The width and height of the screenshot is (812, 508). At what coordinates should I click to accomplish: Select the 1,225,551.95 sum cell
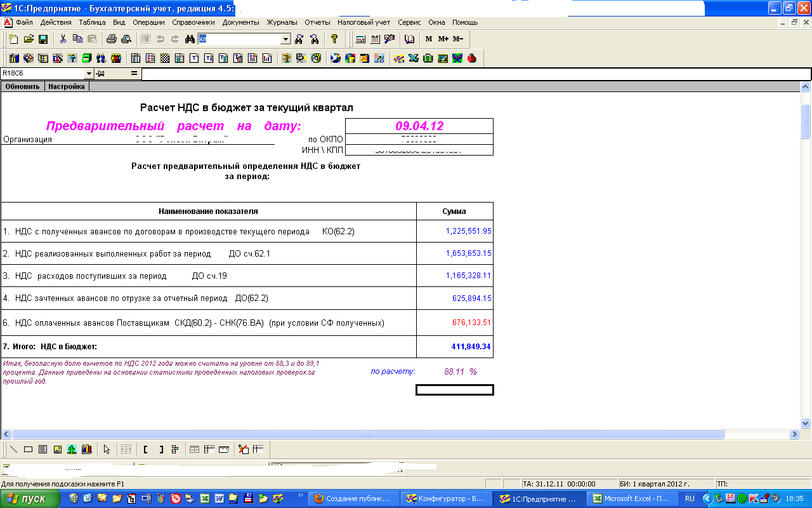coord(454,231)
